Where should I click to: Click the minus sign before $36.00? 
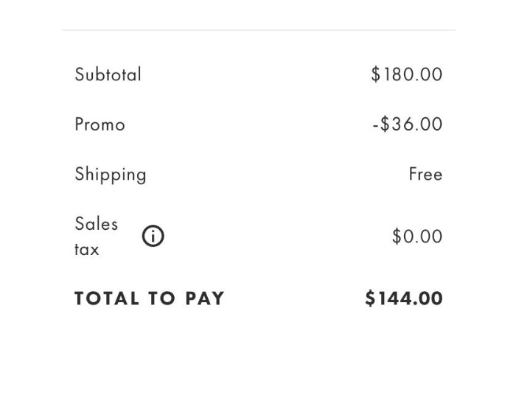(x=375, y=125)
